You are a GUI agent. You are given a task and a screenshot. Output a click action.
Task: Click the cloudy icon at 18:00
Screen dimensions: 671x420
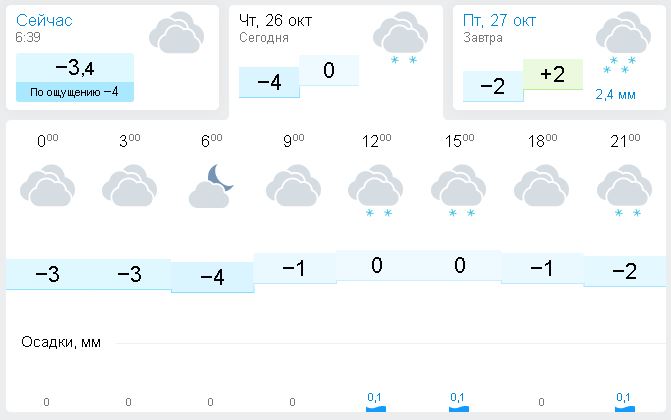(542, 187)
